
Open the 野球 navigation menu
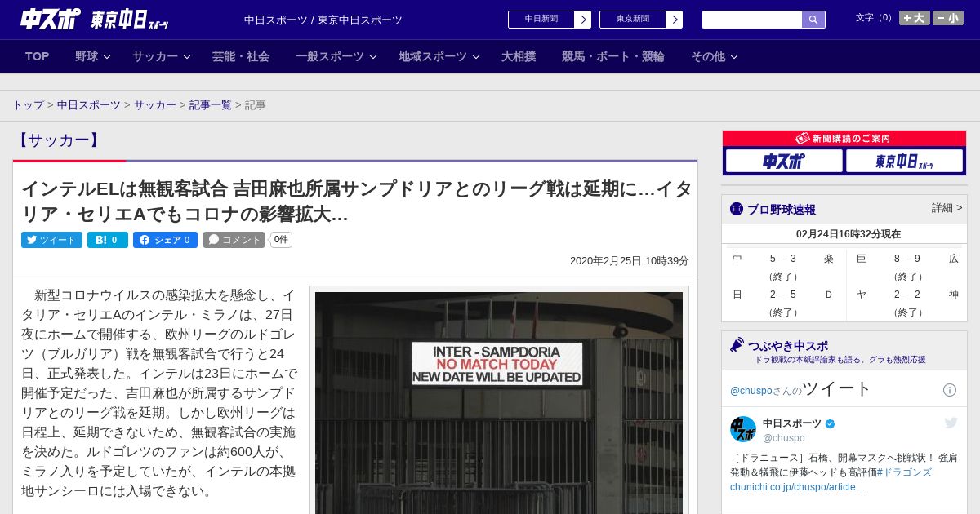[87, 56]
